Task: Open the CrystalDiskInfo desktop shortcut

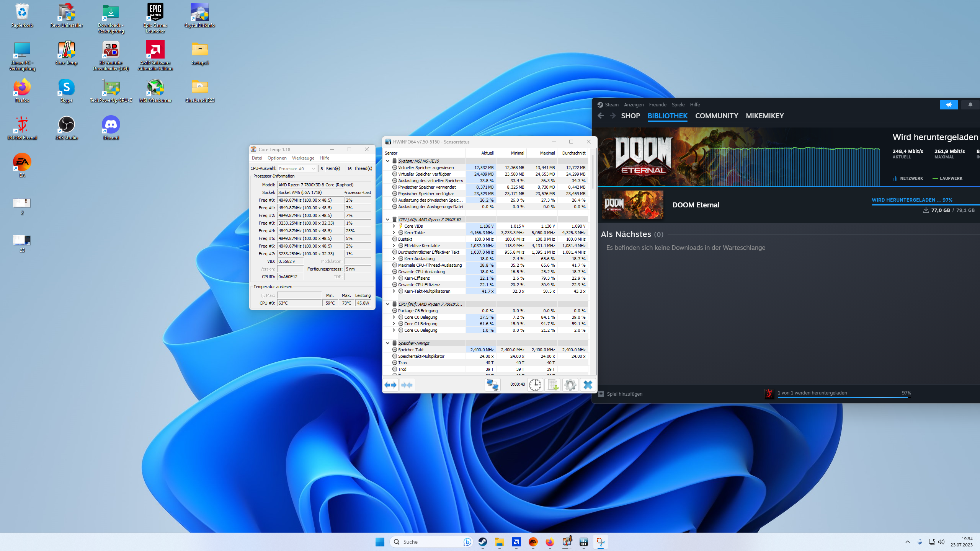Action: [200, 16]
